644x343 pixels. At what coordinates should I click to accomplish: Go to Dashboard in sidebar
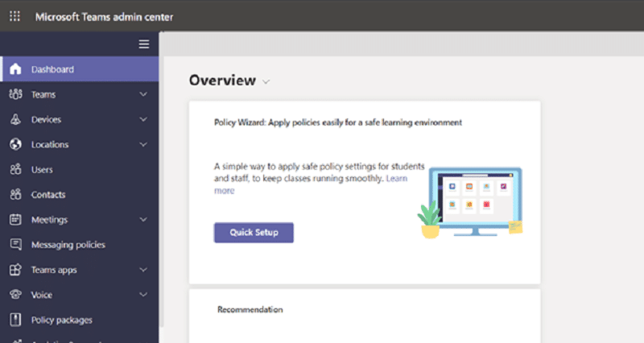(x=79, y=69)
